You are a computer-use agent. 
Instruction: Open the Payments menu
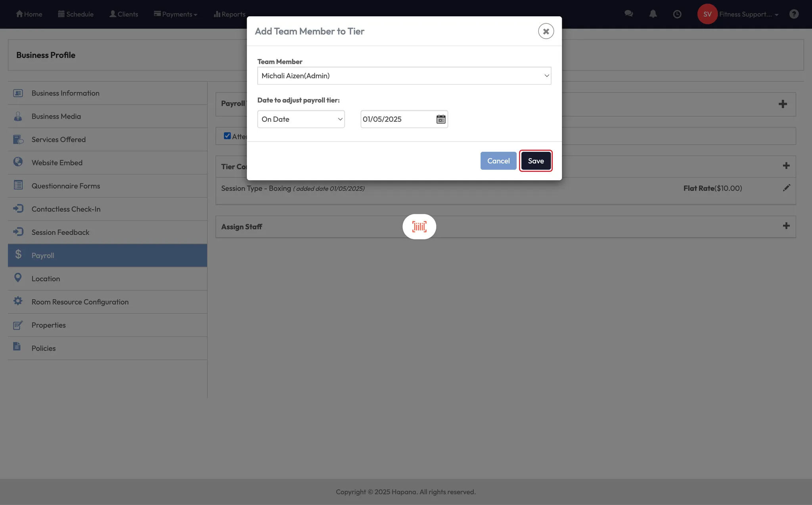click(176, 14)
